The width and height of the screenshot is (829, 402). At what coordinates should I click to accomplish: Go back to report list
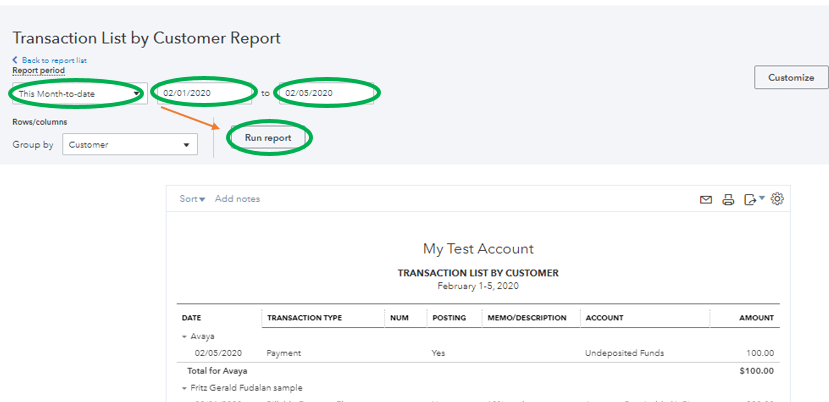[x=51, y=61]
